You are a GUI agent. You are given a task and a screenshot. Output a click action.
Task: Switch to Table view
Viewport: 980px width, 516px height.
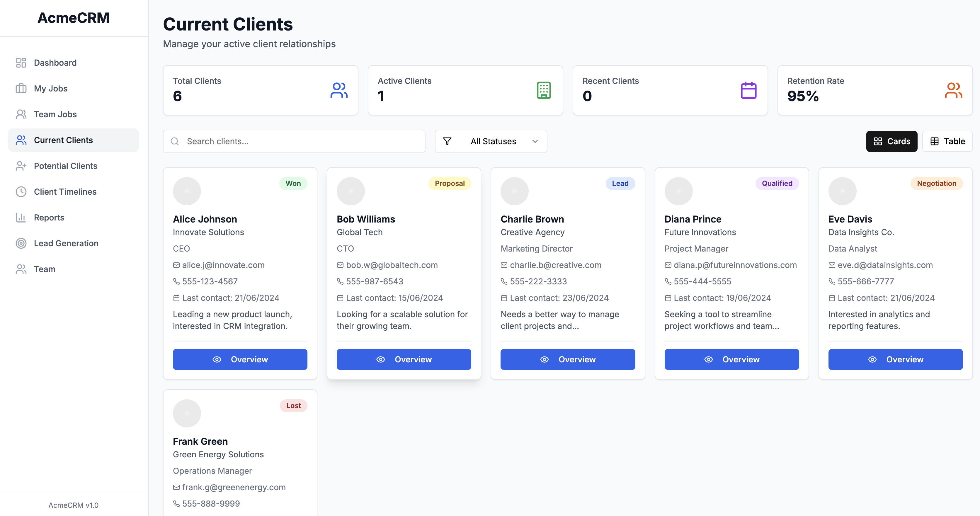tap(947, 142)
